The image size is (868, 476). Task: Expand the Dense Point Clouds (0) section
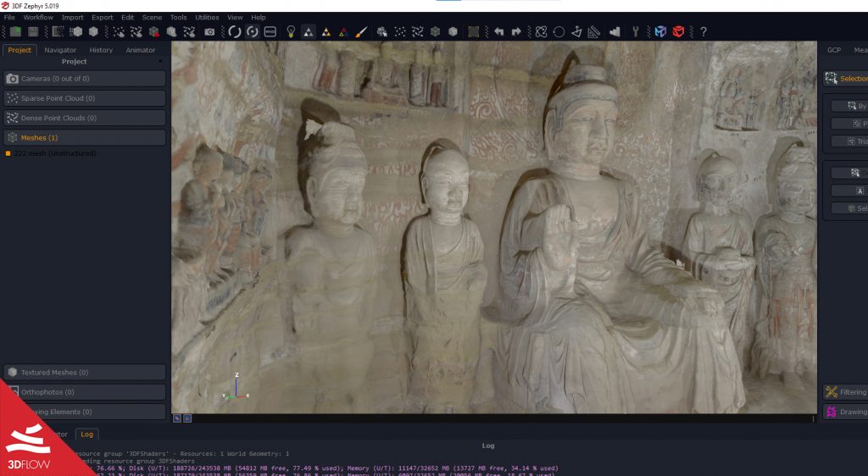tap(85, 118)
